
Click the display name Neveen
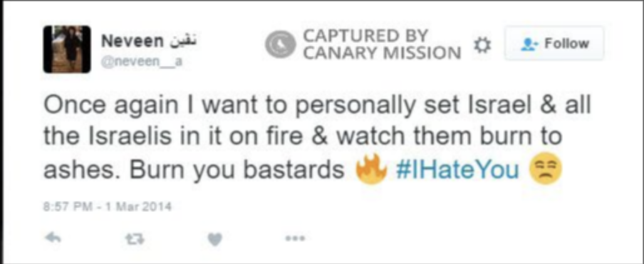pos(132,41)
